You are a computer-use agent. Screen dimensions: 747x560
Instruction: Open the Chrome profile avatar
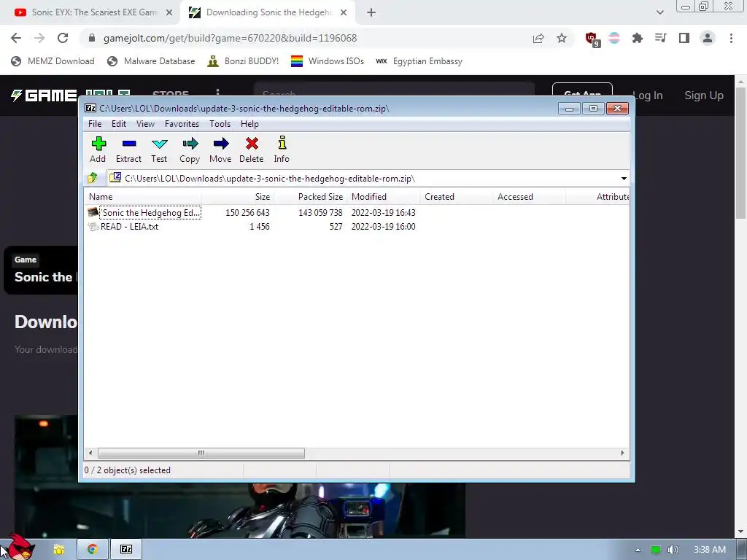[x=708, y=38]
